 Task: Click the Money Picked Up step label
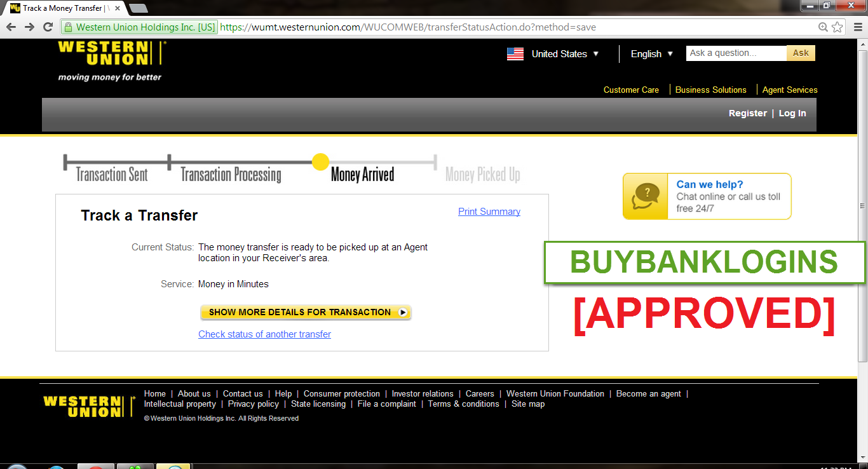pos(483,175)
